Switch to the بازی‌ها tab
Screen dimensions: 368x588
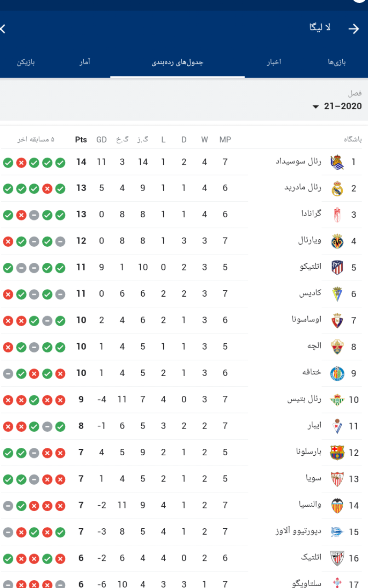[x=337, y=62]
